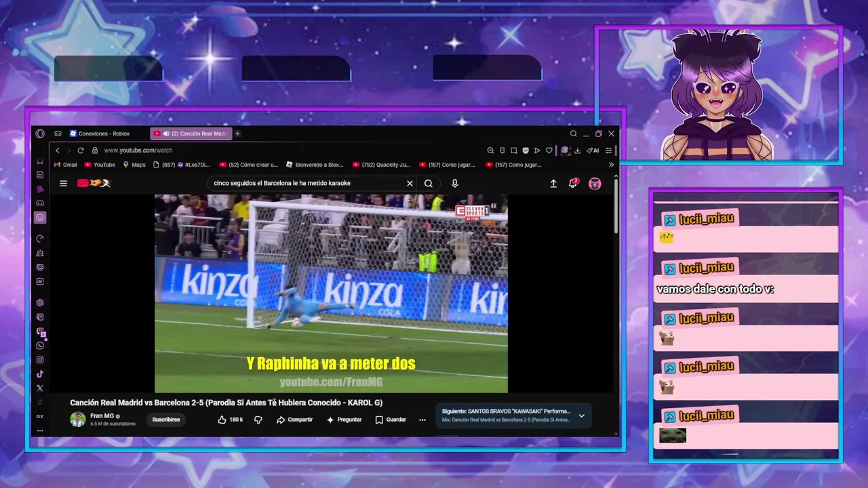Open the browser tab search magnifier
This screenshot has width=868, height=488.
pyautogui.click(x=573, y=134)
